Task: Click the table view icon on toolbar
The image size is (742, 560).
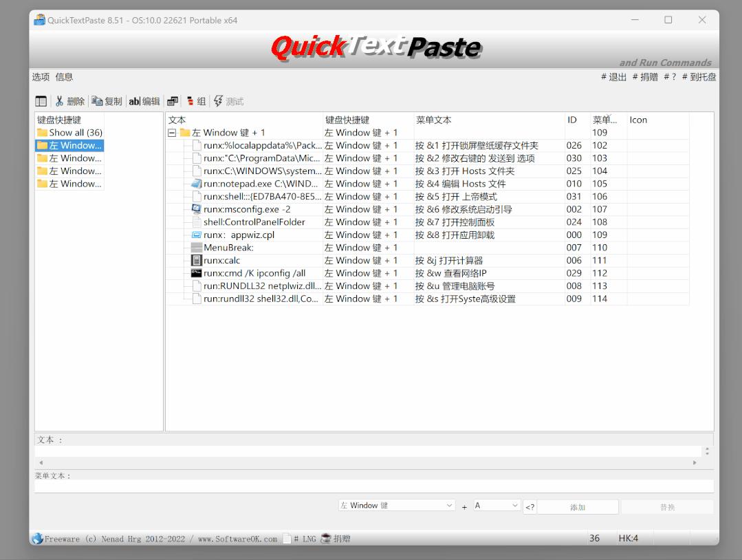Action: tap(41, 100)
